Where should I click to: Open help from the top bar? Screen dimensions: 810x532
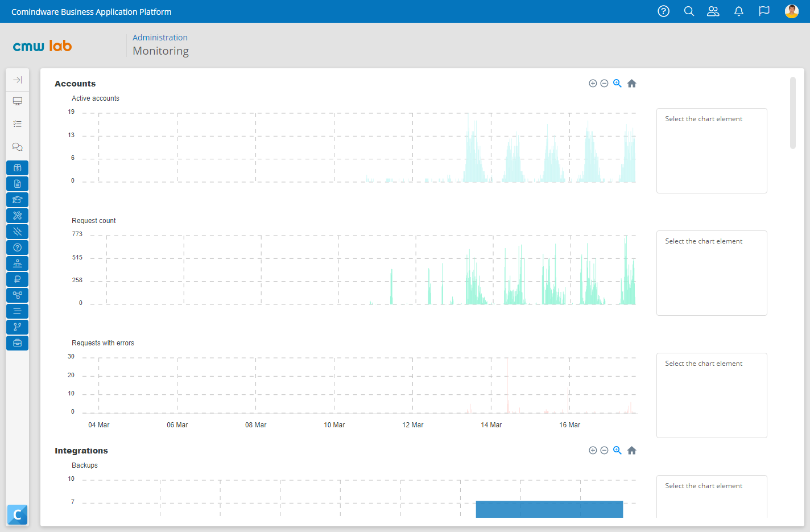point(663,11)
